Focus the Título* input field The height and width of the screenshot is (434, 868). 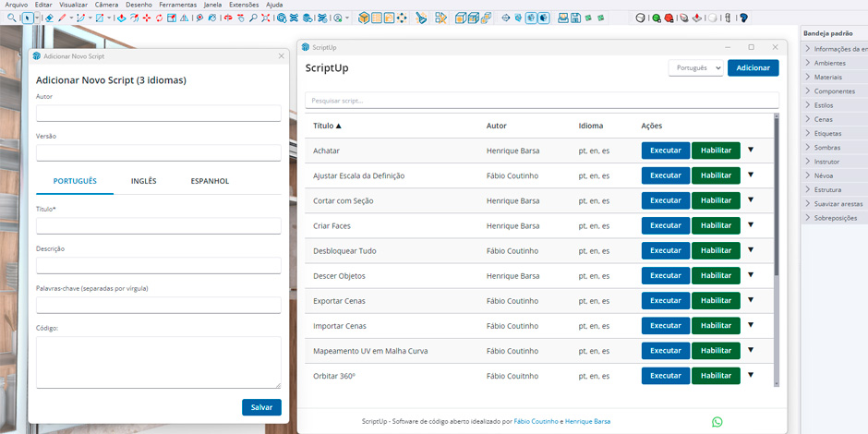point(158,226)
